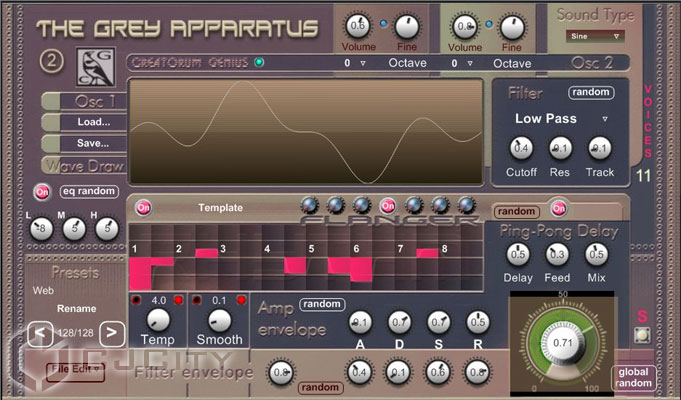Click the third blue Flanger knob
The height and width of the screenshot is (400, 681).
pyautogui.click(x=361, y=205)
